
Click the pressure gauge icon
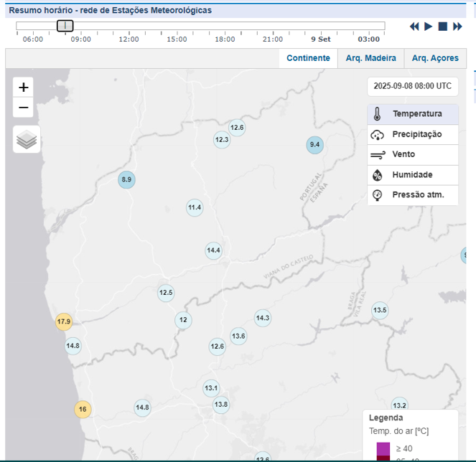[377, 195]
